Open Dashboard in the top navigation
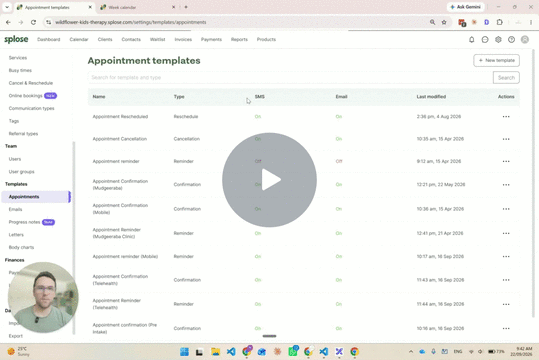Image resolution: width=539 pixels, height=360 pixels. pyautogui.click(x=48, y=40)
